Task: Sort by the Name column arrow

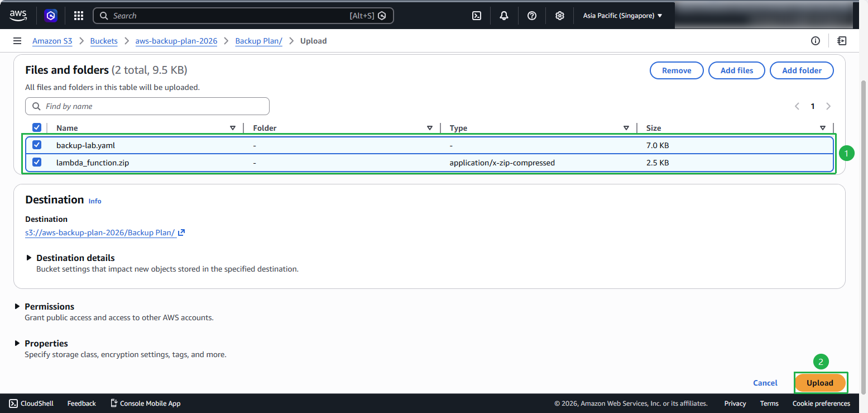Action: [233, 128]
